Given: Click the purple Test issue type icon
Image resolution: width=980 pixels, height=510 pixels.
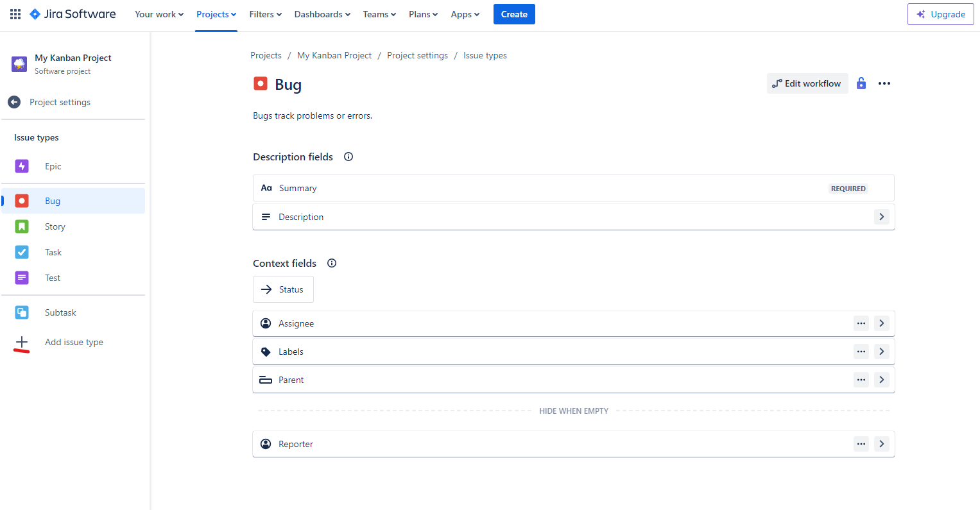Looking at the screenshot, I should pyautogui.click(x=22, y=278).
